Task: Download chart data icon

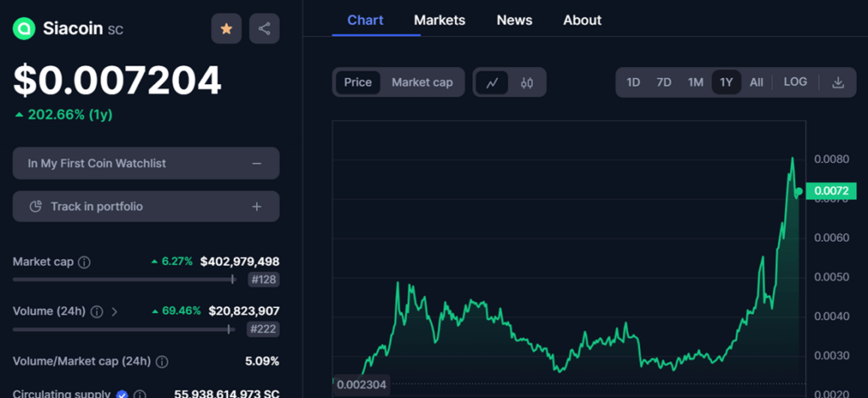Action: (838, 82)
